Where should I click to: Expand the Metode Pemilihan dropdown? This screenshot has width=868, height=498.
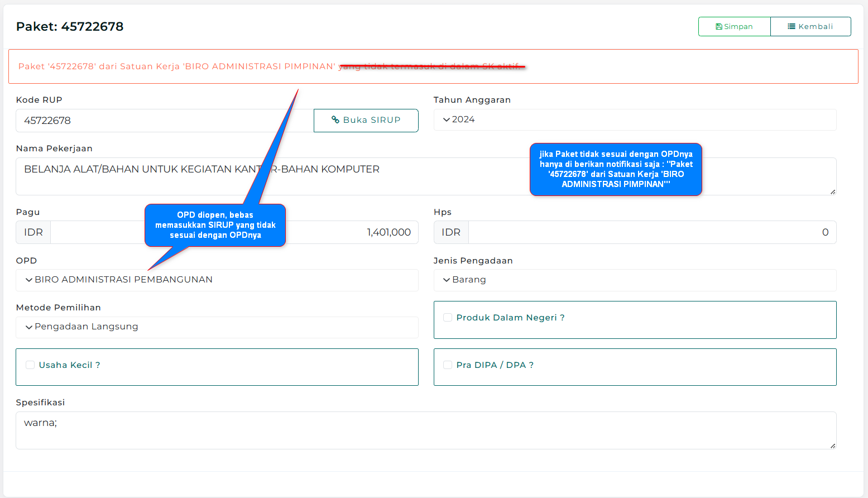pyautogui.click(x=217, y=327)
